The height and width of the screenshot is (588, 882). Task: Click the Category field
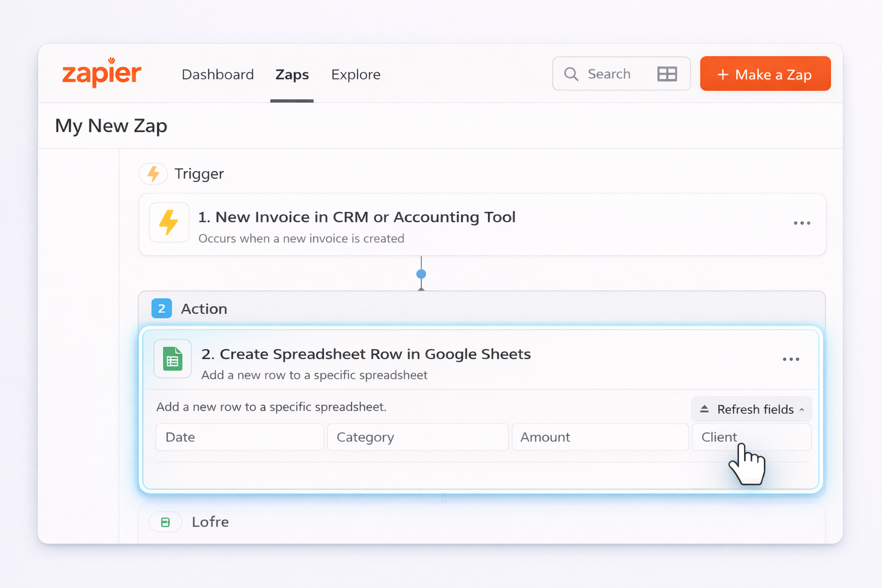(417, 438)
